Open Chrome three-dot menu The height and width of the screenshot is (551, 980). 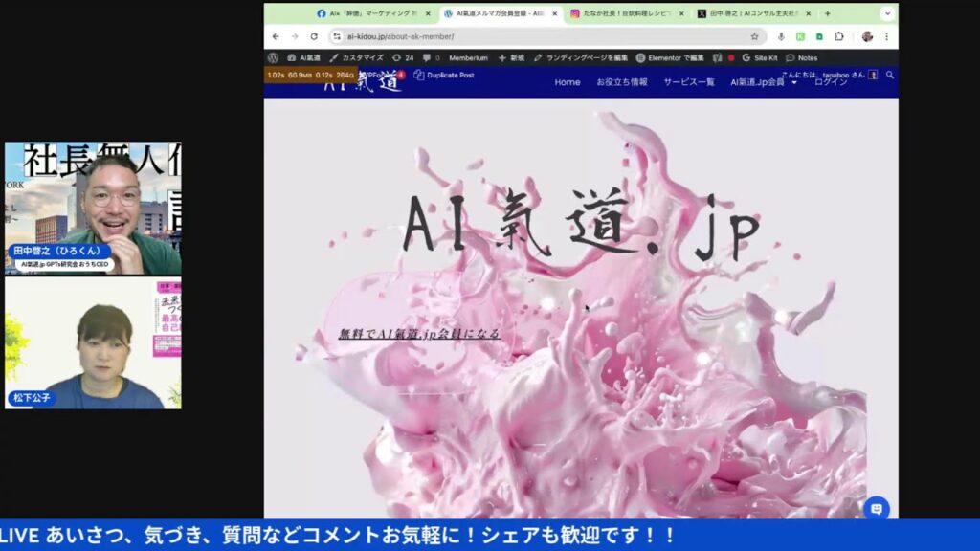(886, 36)
